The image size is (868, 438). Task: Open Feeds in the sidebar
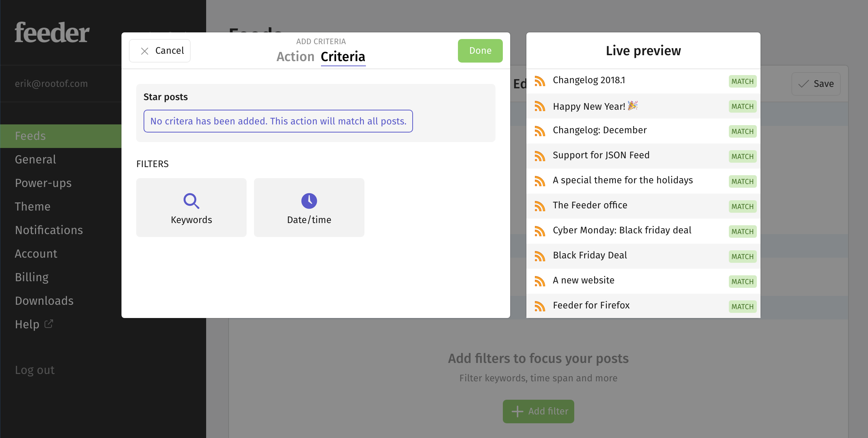61,136
